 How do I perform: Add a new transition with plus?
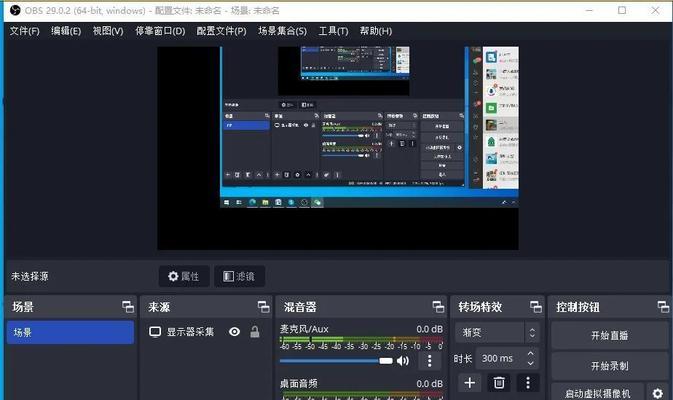pyautogui.click(x=470, y=383)
